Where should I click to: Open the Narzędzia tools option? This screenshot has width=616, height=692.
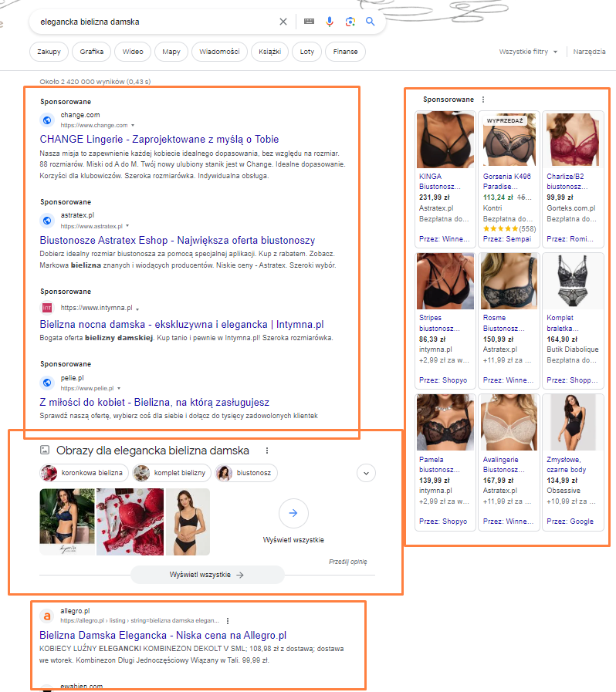tap(589, 52)
